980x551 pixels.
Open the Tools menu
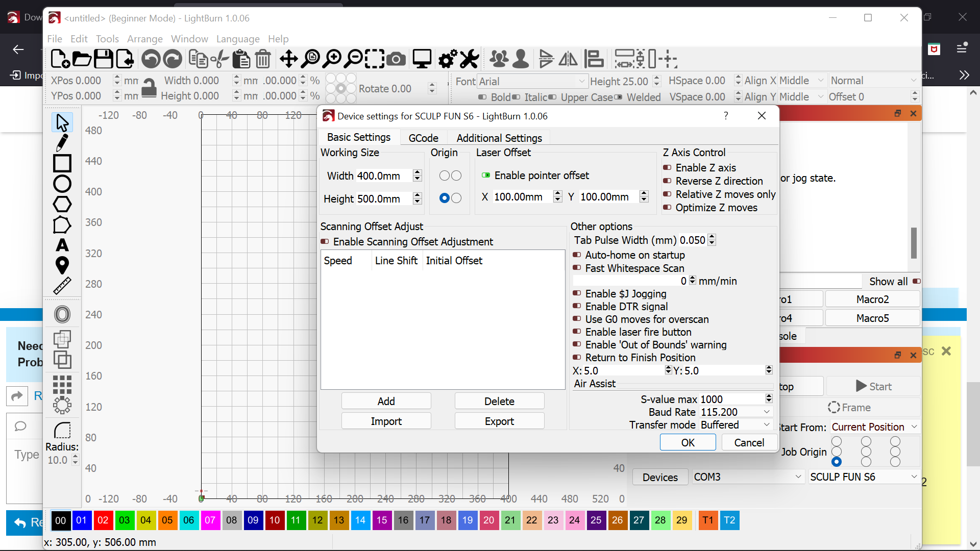[107, 39]
